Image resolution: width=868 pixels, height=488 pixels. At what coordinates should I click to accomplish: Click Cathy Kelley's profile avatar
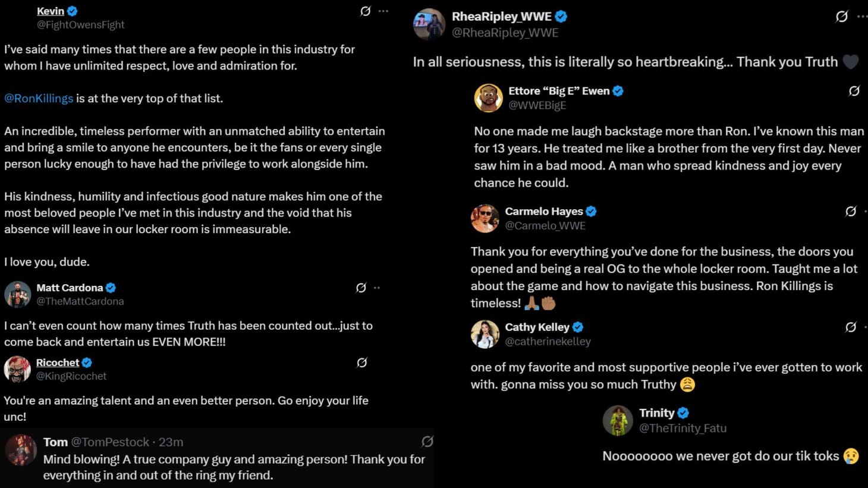[485, 334]
